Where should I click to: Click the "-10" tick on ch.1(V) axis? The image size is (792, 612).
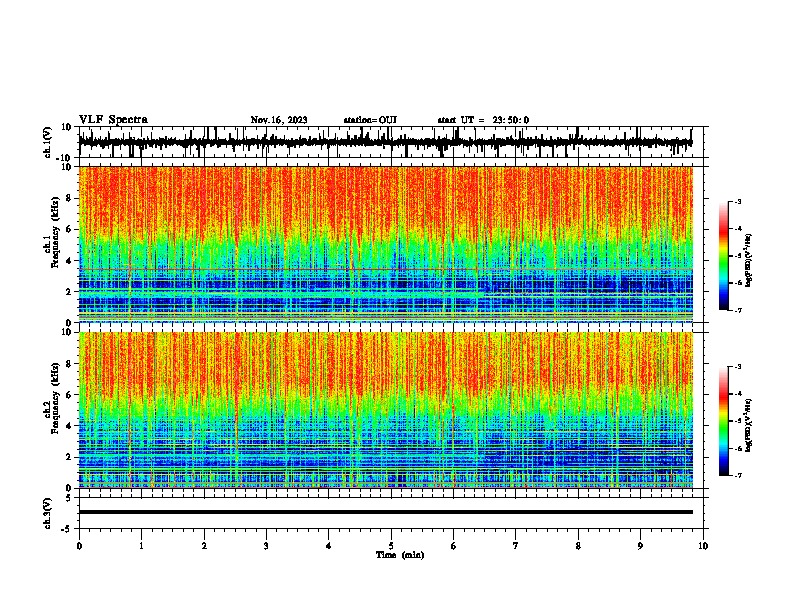tap(65, 159)
